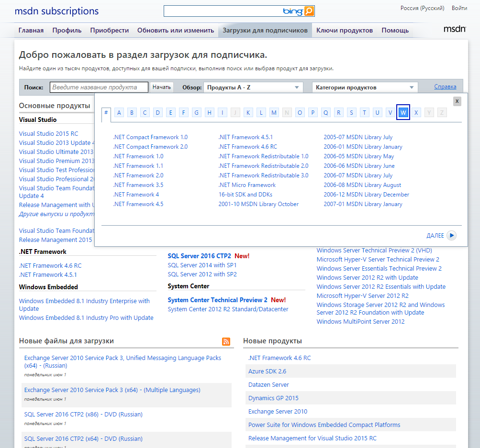Open .NET Framework 4.5.1 under .NET Framework section

click(x=48, y=274)
